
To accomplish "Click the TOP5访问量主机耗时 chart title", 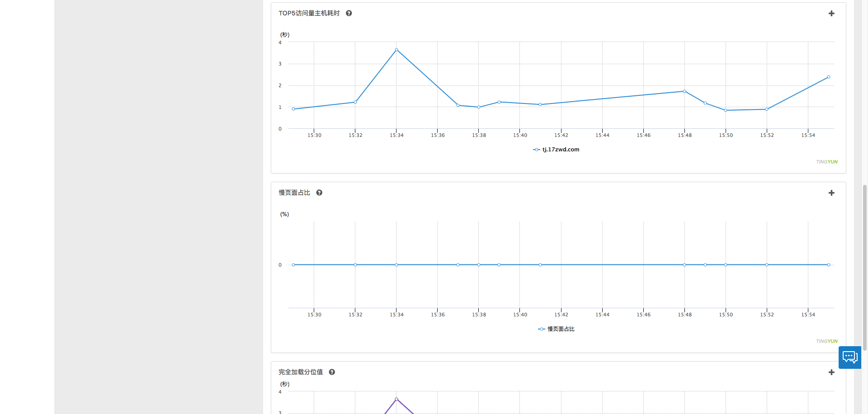I will pyautogui.click(x=309, y=13).
